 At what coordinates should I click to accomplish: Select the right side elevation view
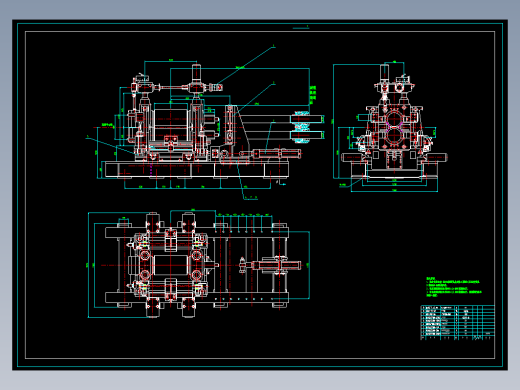(390, 127)
